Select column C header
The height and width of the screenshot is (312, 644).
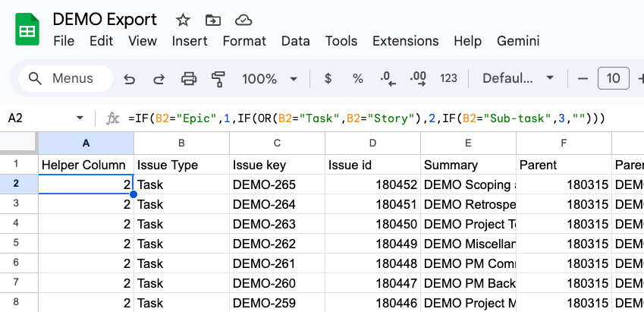[277, 143]
